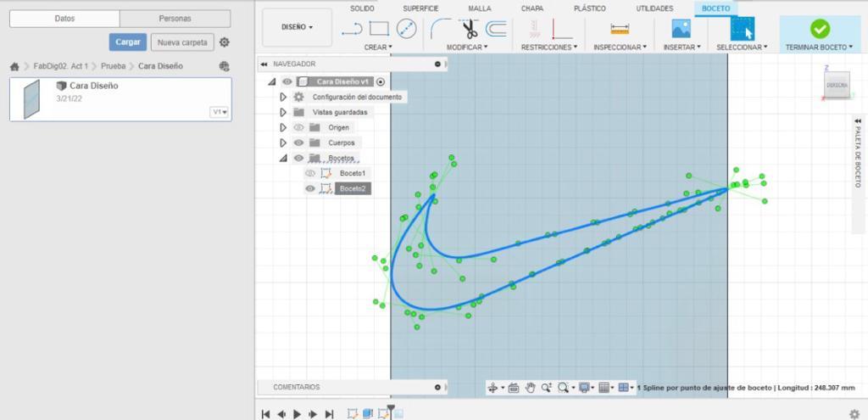Click the window Select tool icon
Image resolution: width=868 pixels, height=420 pixels.
[x=743, y=28]
